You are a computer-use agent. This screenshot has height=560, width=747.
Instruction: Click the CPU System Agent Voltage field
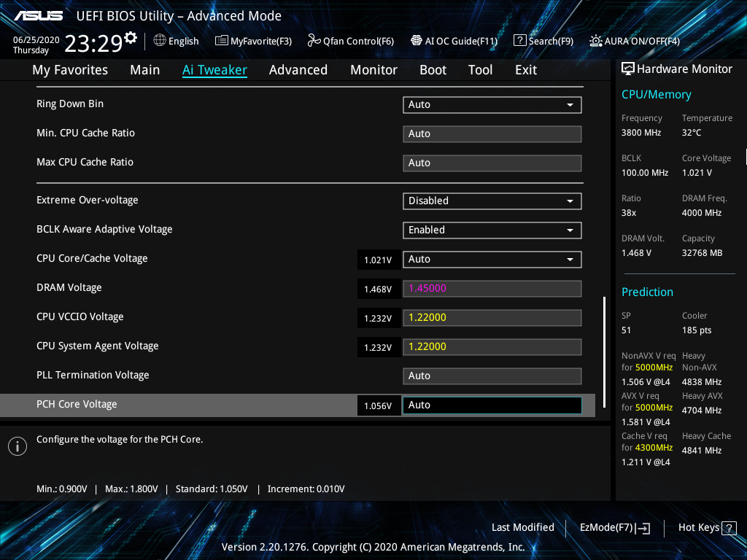point(492,346)
